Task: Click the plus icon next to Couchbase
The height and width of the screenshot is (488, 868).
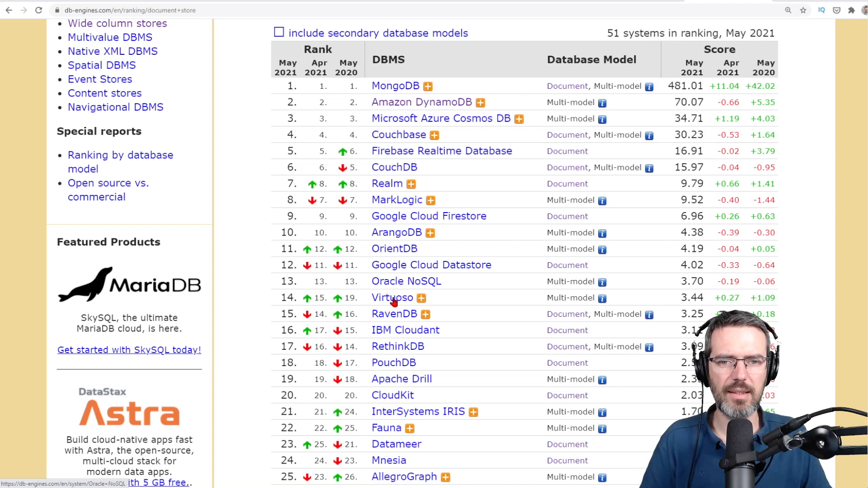Action: coord(434,135)
